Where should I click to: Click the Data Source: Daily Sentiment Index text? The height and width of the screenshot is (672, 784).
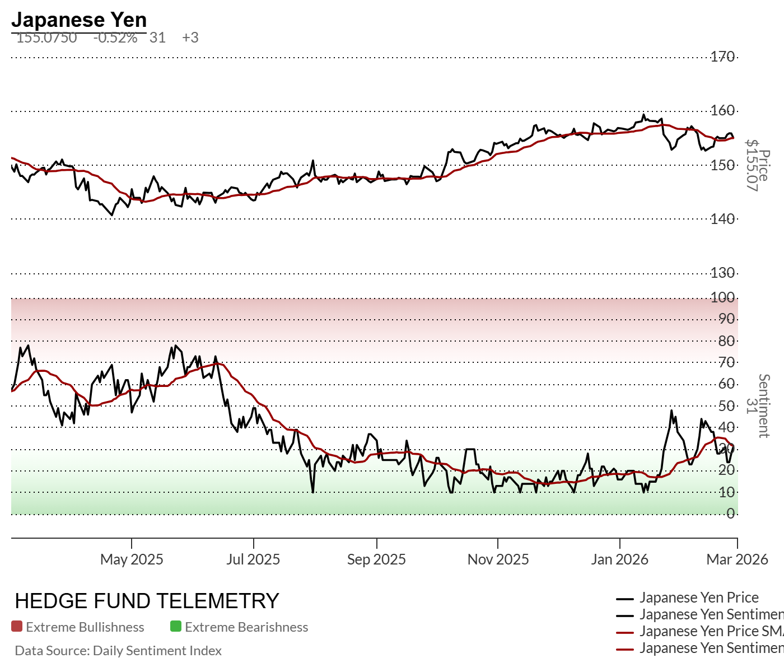pos(118,651)
